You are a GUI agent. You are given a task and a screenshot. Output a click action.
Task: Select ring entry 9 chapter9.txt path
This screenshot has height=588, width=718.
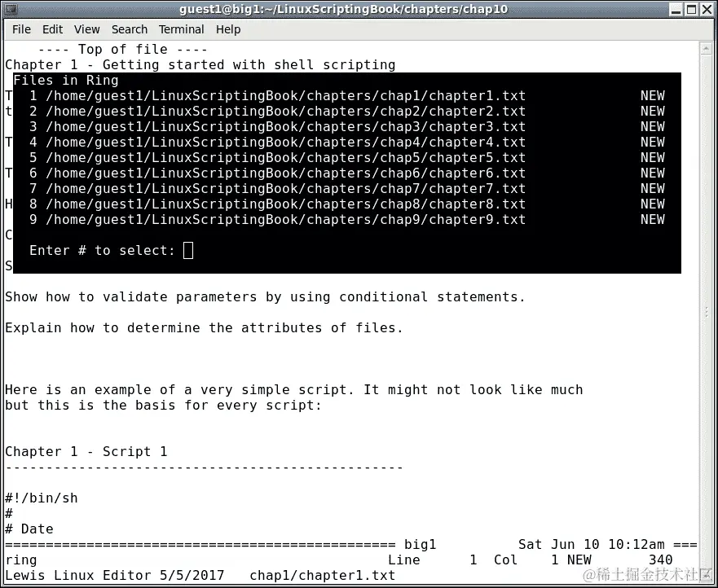[285, 220]
